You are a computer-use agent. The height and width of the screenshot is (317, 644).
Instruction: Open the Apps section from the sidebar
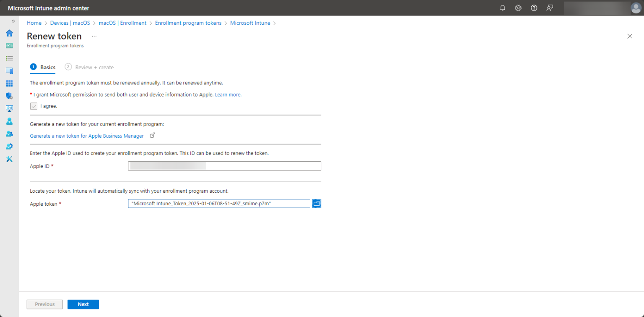point(9,83)
